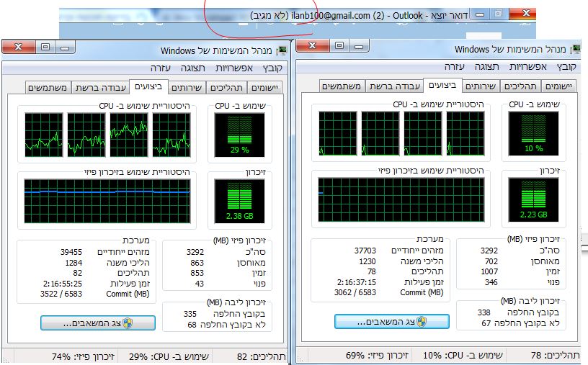The width and height of the screenshot is (588, 365).
Task: Click up time 2:16:37:15
Action: click(x=356, y=282)
